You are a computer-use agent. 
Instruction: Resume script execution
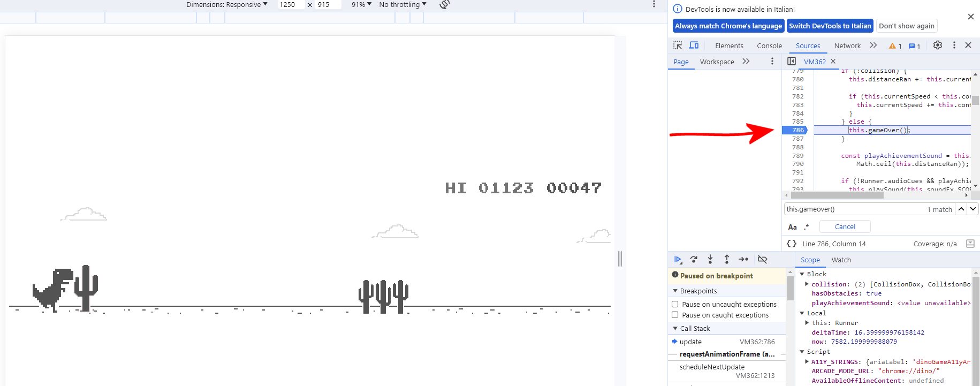[678, 260]
